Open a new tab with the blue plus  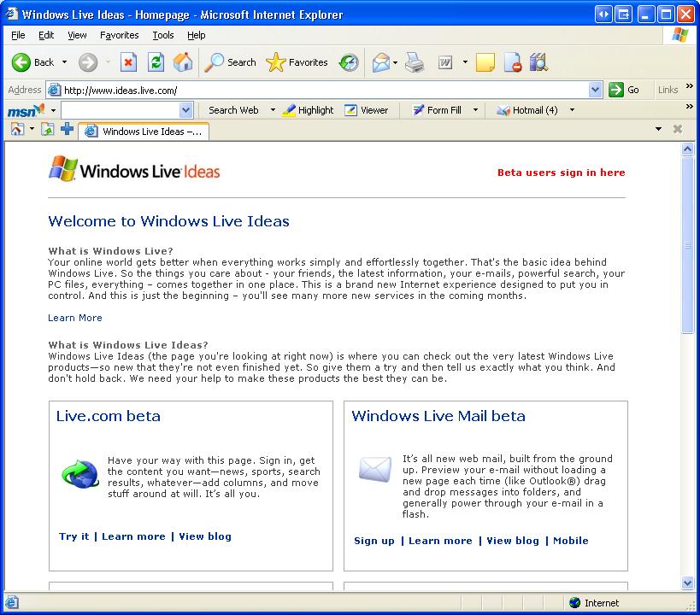(x=67, y=129)
